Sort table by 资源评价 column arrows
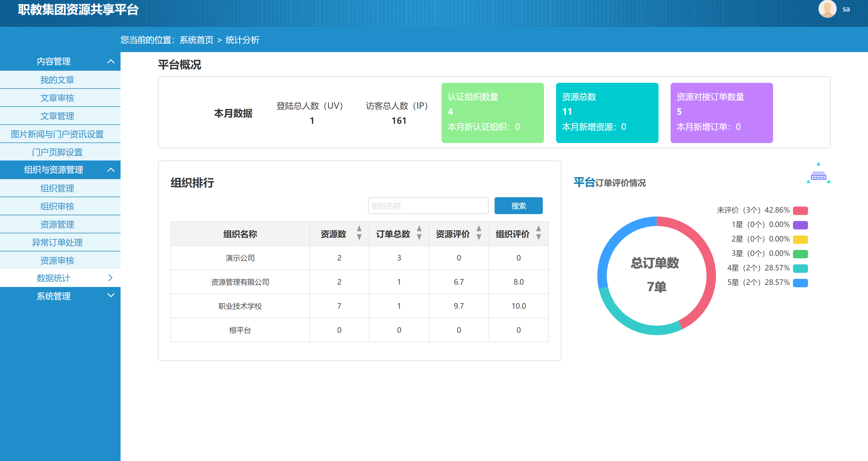The width and height of the screenshot is (868, 461). point(479,233)
